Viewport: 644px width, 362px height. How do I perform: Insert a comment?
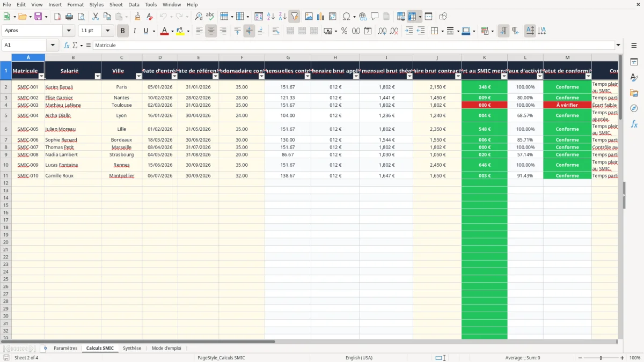pyautogui.click(x=375, y=17)
